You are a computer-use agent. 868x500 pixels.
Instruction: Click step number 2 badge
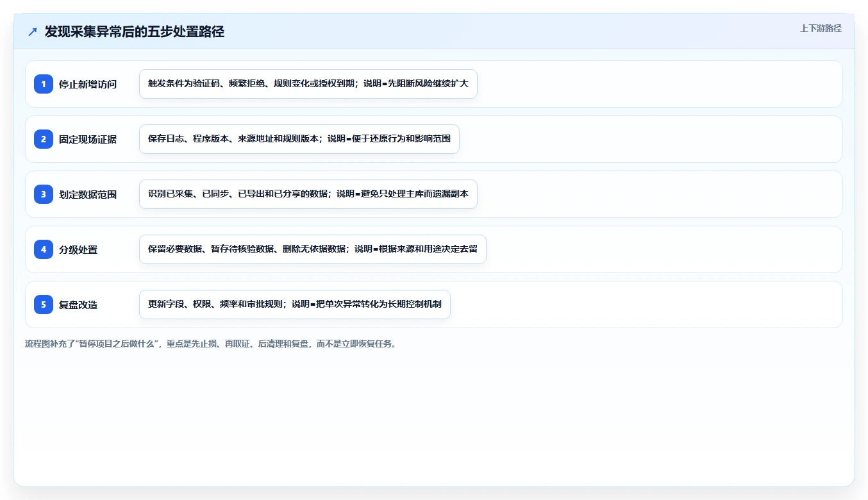(x=44, y=139)
